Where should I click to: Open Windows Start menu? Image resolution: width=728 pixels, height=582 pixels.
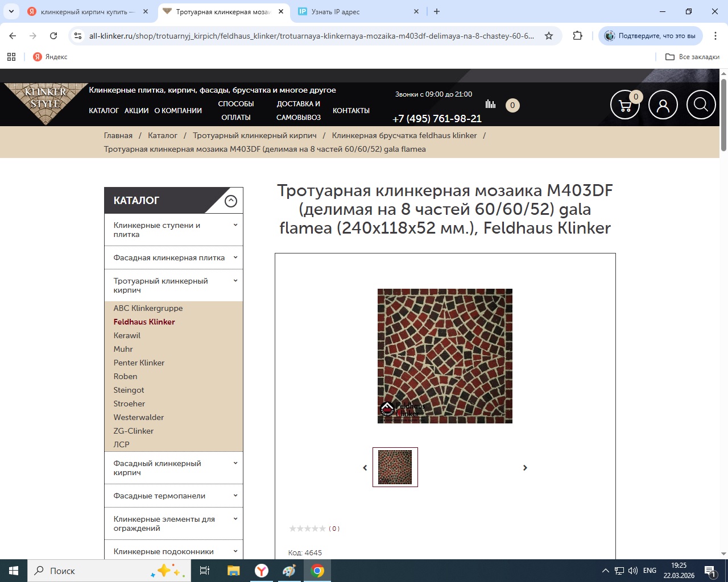14,571
